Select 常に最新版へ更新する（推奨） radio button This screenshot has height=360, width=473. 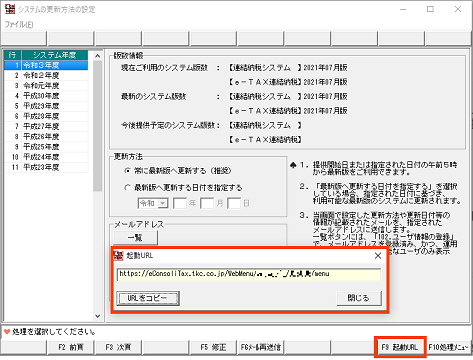tap(127, 171)
